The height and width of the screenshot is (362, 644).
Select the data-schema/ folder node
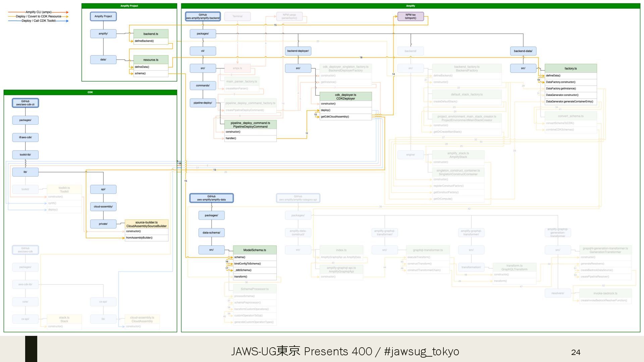pos(211,233)
